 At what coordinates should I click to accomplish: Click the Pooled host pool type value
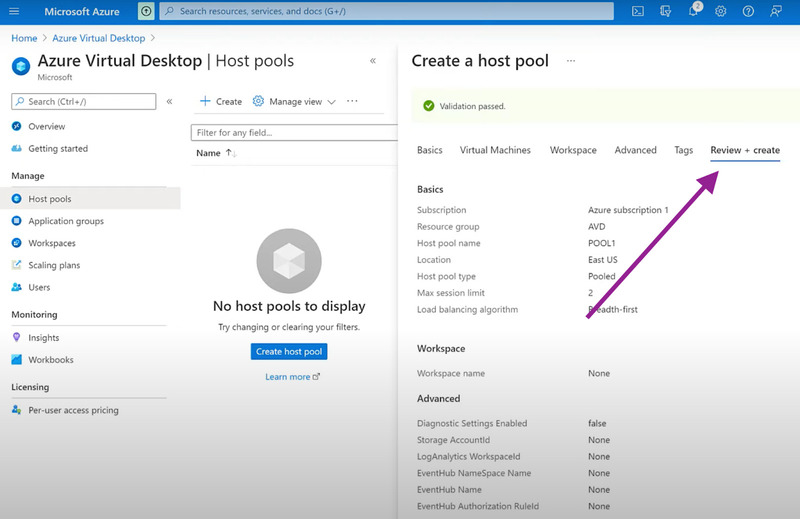coord(602,276)
